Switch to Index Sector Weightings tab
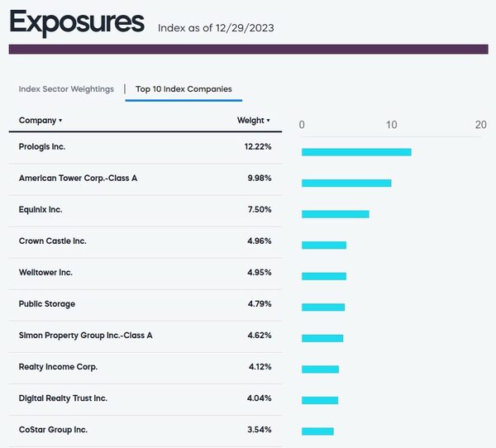This screenshot has width=496, height=448. click(66, 89)
